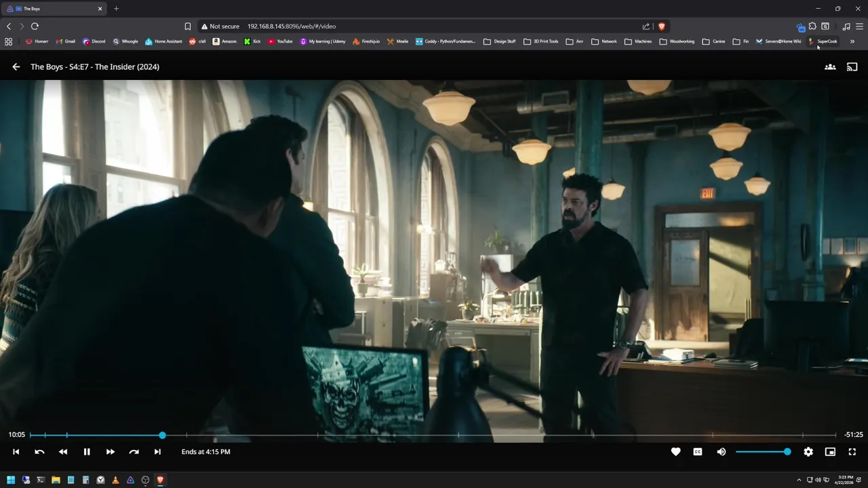Expand the Woodworking bookmarks folder
Image resolution: width=868 pixels, height=488 pixels.
click(x=677, y=41)
